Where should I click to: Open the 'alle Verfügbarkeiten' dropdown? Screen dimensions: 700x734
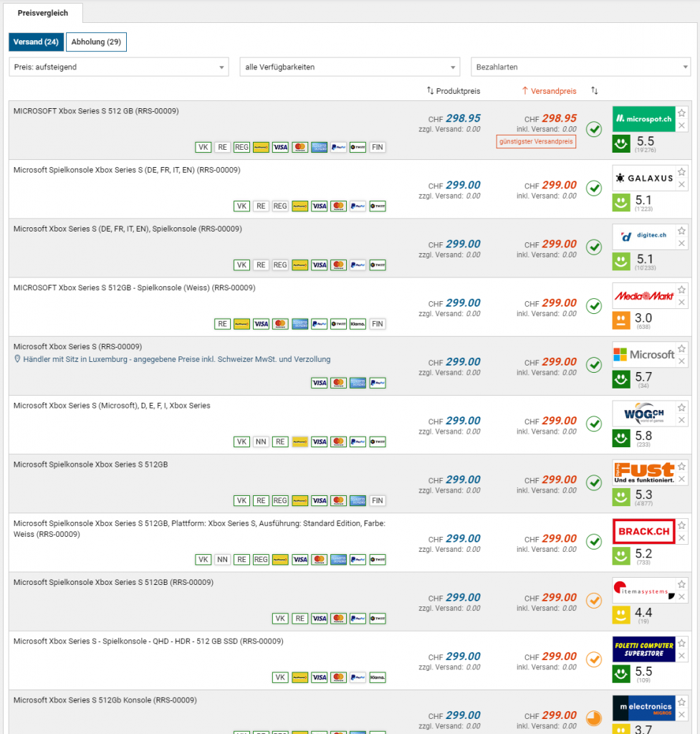click(350, 67)
